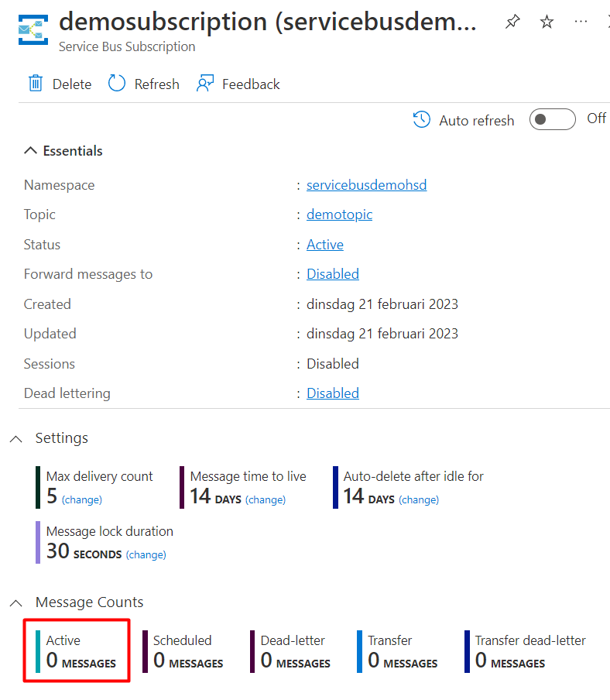The width and height of the screenshot is (610, 700).
Task: Click the Status label
Action: coord(42,245)
